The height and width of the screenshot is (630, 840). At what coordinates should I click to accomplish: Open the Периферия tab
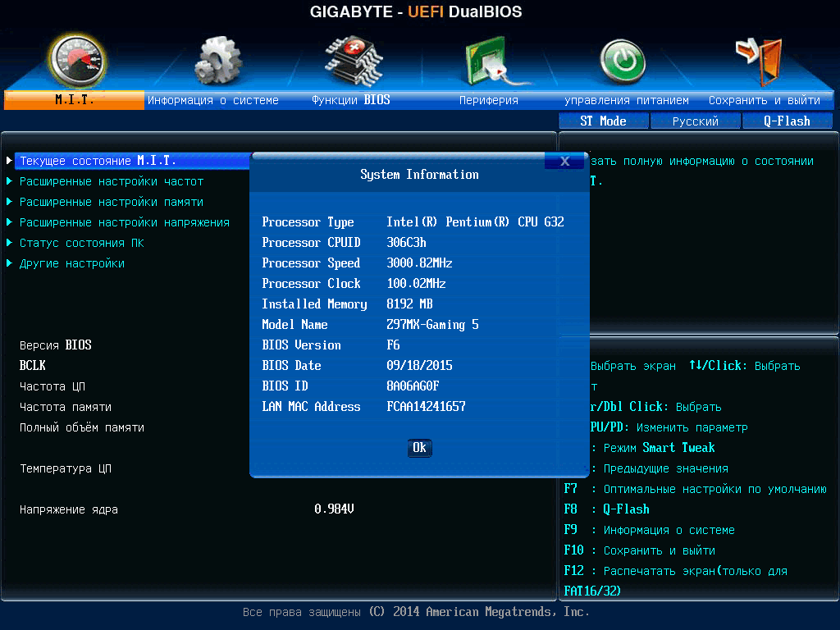[x=489, y=100]
